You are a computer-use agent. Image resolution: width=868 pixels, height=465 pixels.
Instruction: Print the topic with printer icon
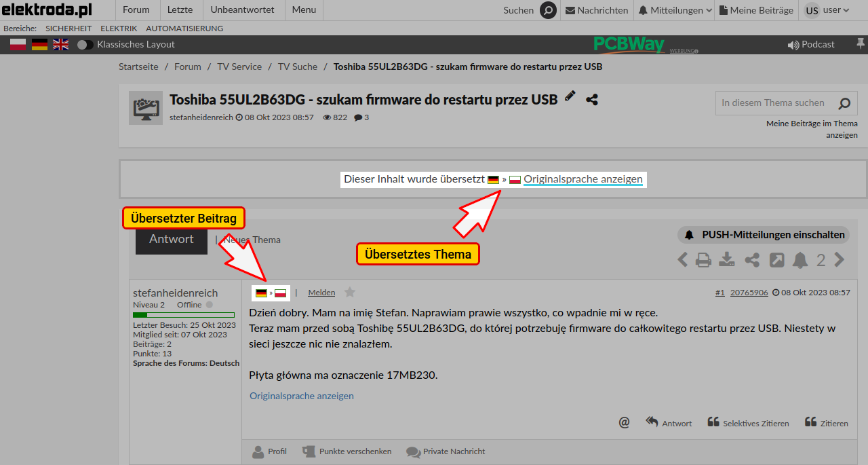click(x=704, y=260)
